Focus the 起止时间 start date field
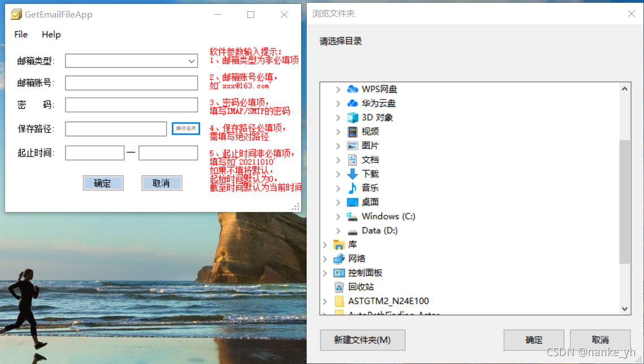 click(94, 153)
